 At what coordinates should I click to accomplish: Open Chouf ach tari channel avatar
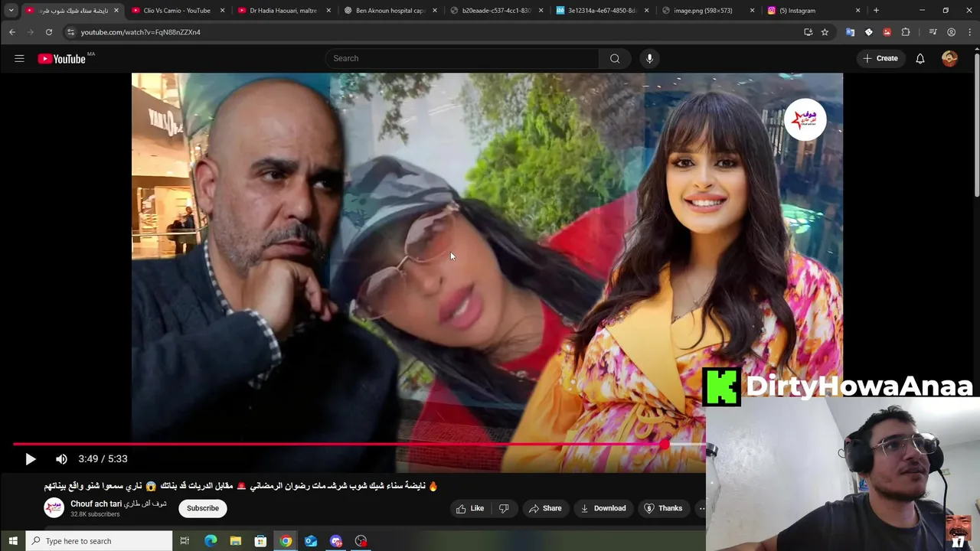coord(54,508)
